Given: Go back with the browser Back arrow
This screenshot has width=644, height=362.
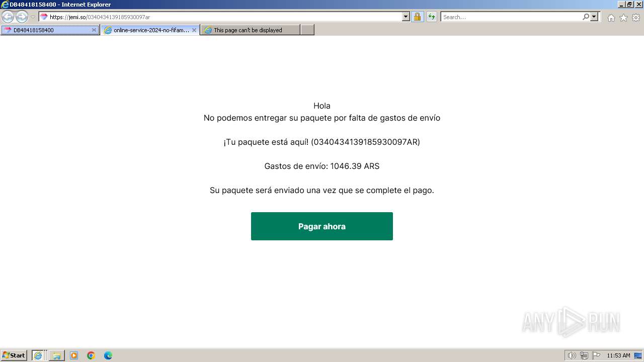Looking at the screenshot, I should (x=8, y=17).
